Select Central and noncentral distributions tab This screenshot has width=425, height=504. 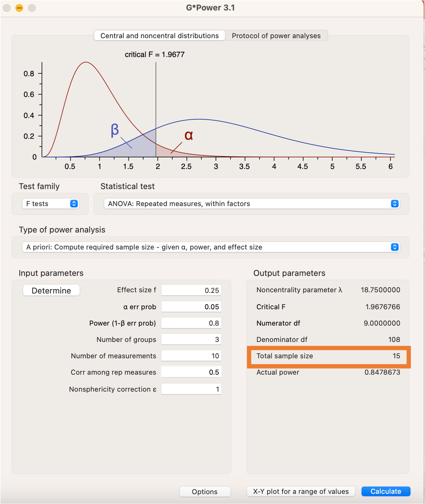(159, 36)
